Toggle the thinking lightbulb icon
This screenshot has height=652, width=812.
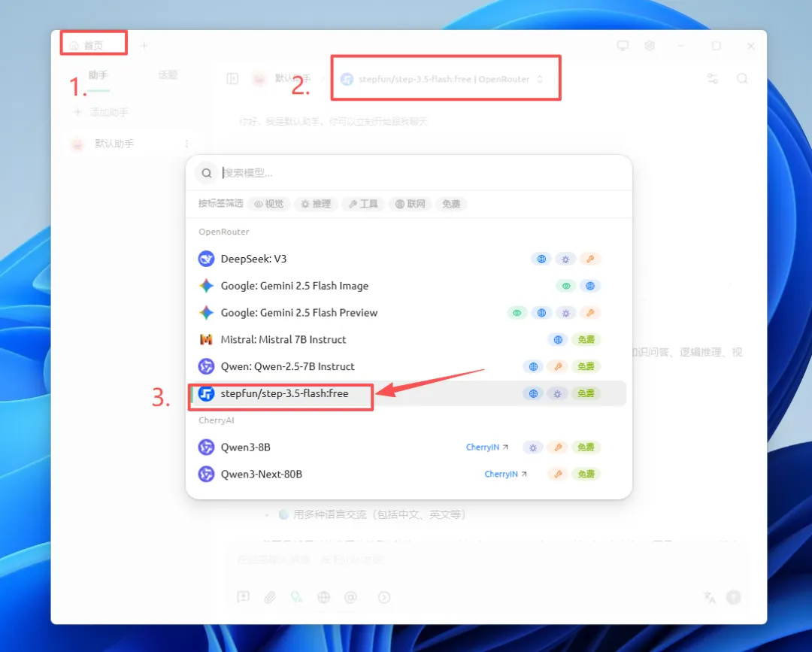point(297,597)
